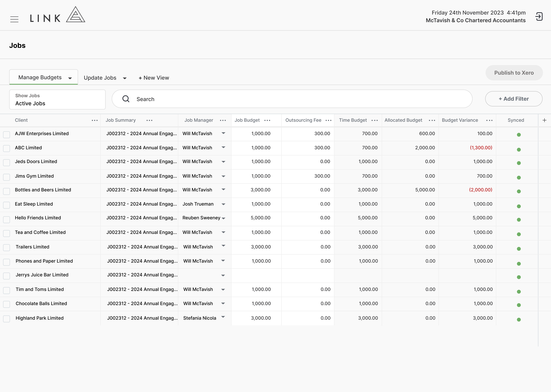Click synced status dot for Jeds Doors

pos(519,163)
